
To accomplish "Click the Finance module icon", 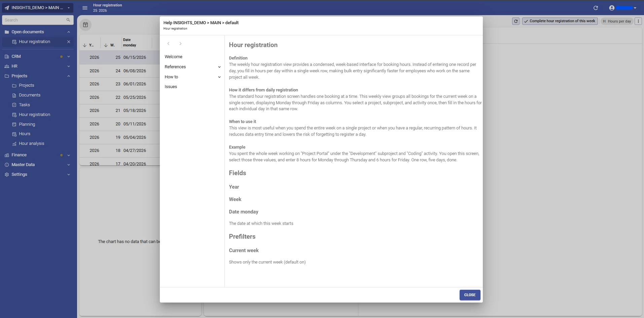I will (7, 155).
